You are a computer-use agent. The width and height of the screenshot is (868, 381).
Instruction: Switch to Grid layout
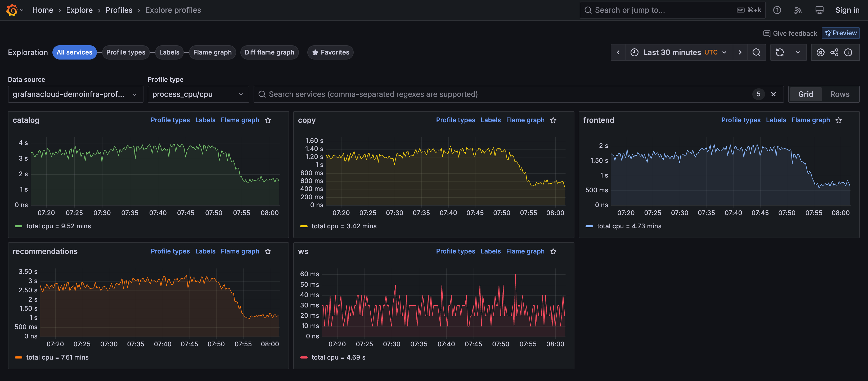805,94
